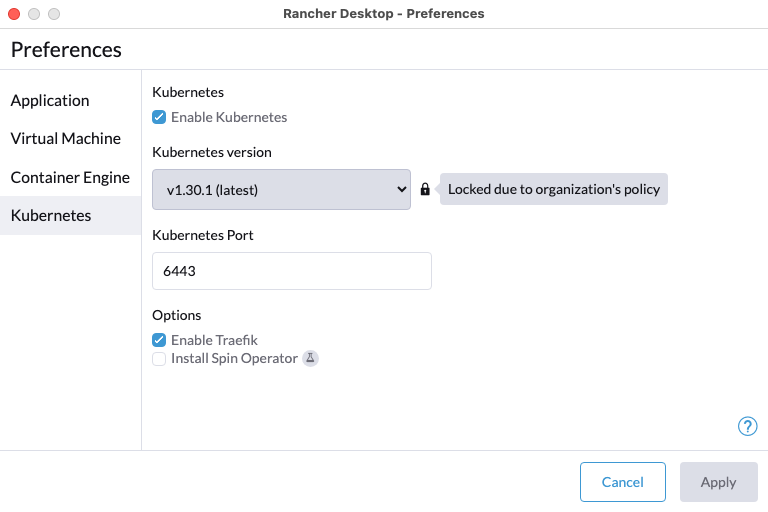Open the help question mark icon

coord(747,426)
